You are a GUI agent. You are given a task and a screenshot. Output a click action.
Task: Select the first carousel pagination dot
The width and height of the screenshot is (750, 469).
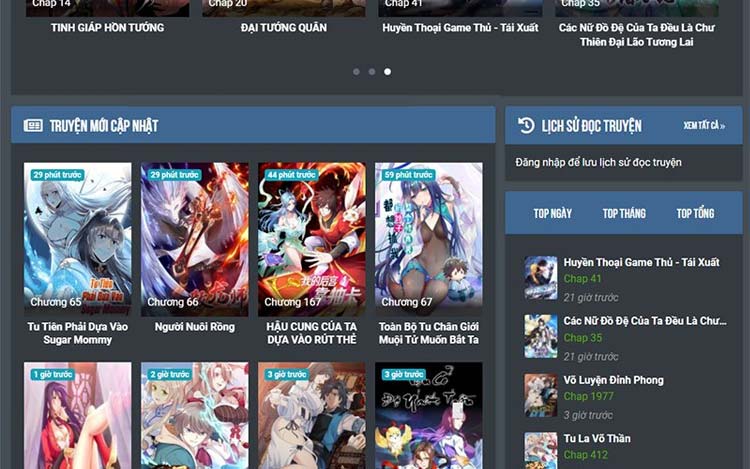click(x=355, y=72)
